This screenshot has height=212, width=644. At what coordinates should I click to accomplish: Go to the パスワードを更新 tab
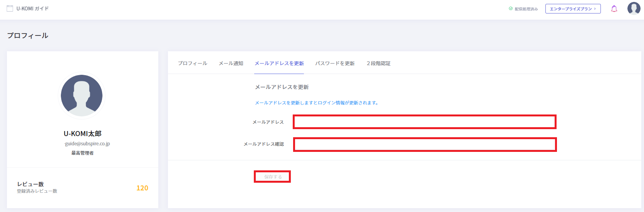click(x=335, y=63)
